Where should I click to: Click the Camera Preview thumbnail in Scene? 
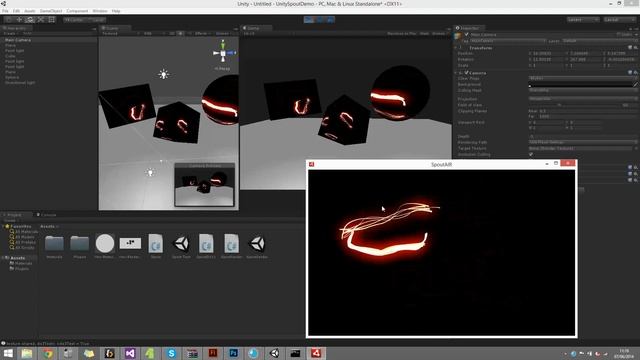204,185
